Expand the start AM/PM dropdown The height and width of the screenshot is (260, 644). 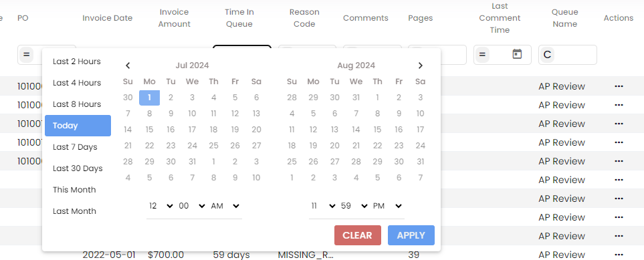click(x=225, y=206)
